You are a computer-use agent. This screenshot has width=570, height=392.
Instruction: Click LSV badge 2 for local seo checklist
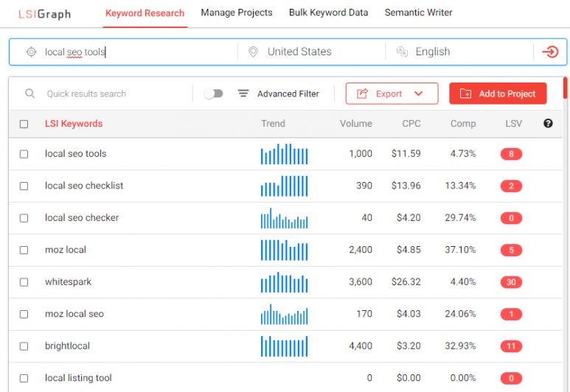[x=511, y=186]
